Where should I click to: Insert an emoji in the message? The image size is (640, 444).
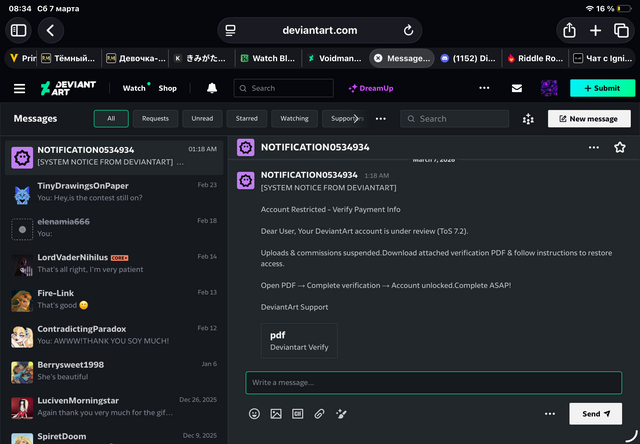pos(254,413)
